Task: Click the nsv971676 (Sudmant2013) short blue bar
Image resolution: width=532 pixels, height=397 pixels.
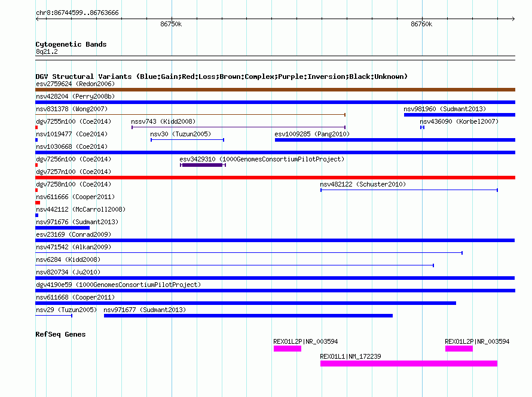Action: [x=62, y=228]
